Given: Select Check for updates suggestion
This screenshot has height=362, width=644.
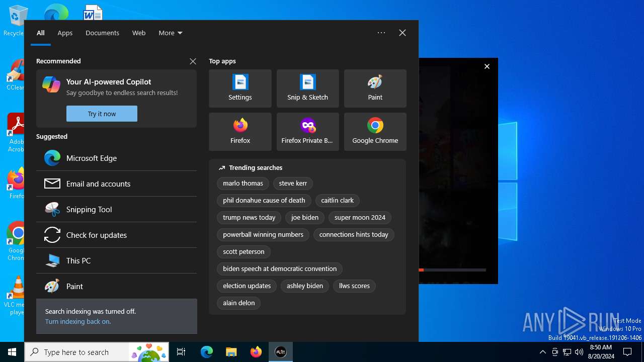Looking at the screenshot, I should 116,235.
